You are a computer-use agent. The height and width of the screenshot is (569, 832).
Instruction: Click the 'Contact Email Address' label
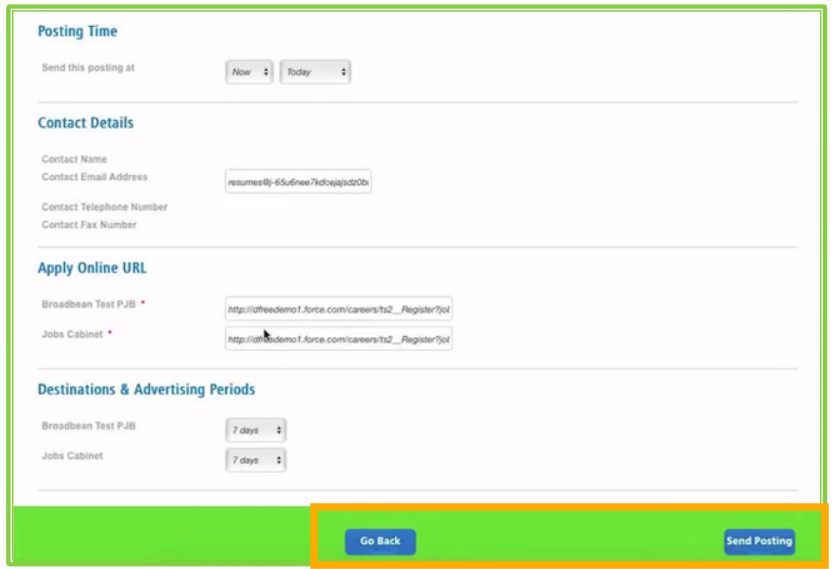tap(94, 177)
